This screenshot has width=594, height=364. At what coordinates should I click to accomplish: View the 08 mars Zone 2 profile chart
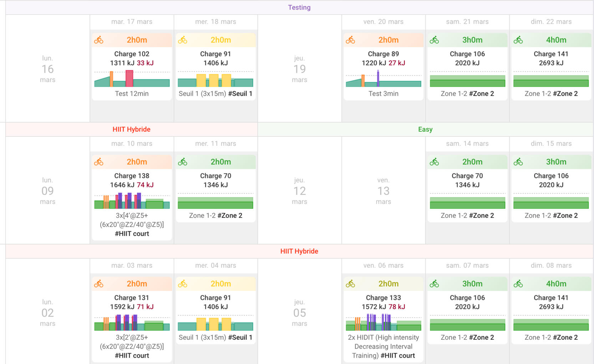(x=551, y=323)
